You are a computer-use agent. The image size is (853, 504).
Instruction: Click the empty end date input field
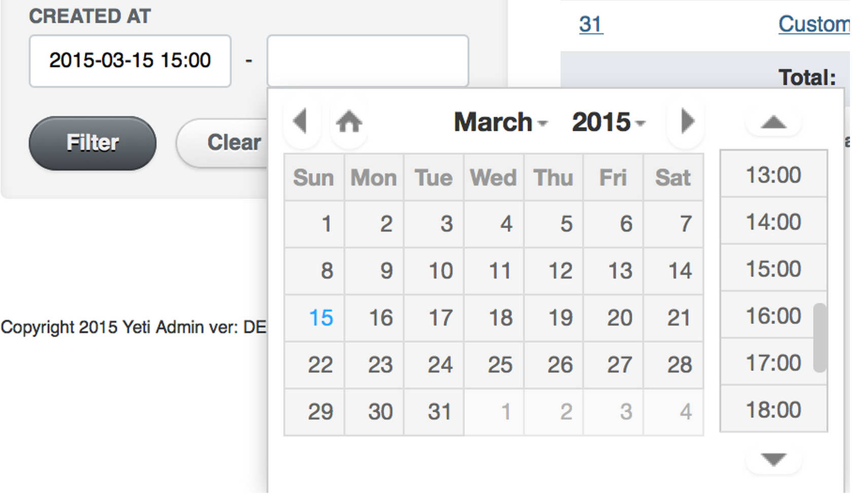[x=368, y=60]
